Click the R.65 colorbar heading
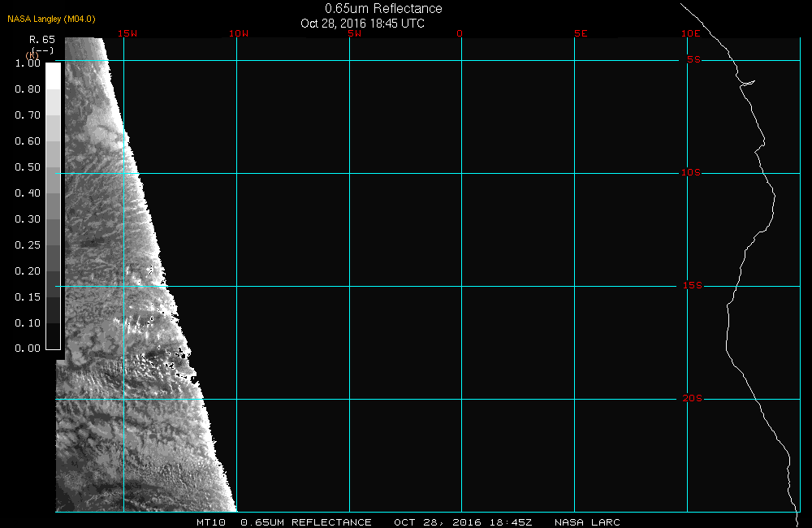Viewport: 812px width, 528px height. click(41, 40)
